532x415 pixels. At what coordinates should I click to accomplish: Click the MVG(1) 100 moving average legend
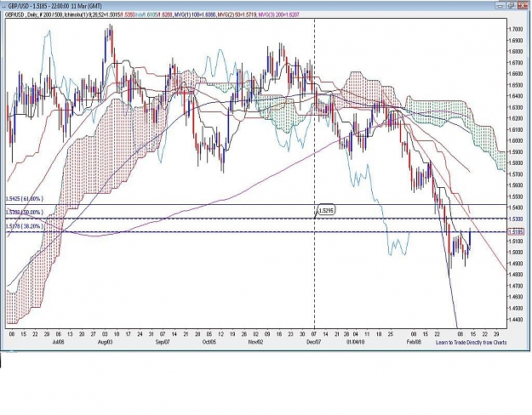(x=195, y=14)
